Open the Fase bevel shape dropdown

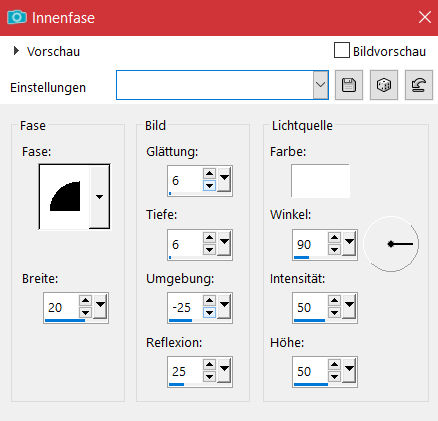coord(99,197)
